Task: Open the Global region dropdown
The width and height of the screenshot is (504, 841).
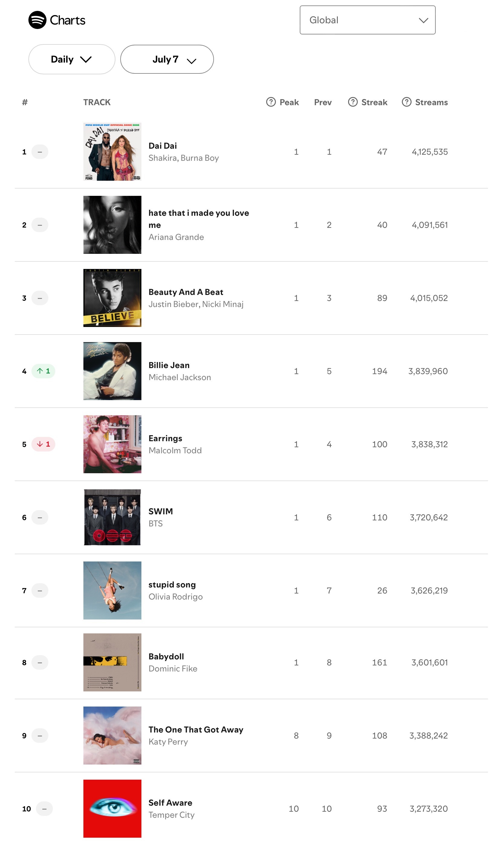Action: click(367, 20)
